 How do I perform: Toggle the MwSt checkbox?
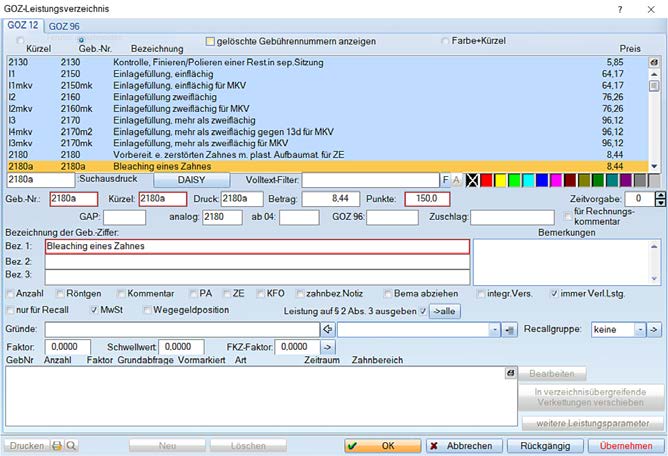click(x=92, y=311)
